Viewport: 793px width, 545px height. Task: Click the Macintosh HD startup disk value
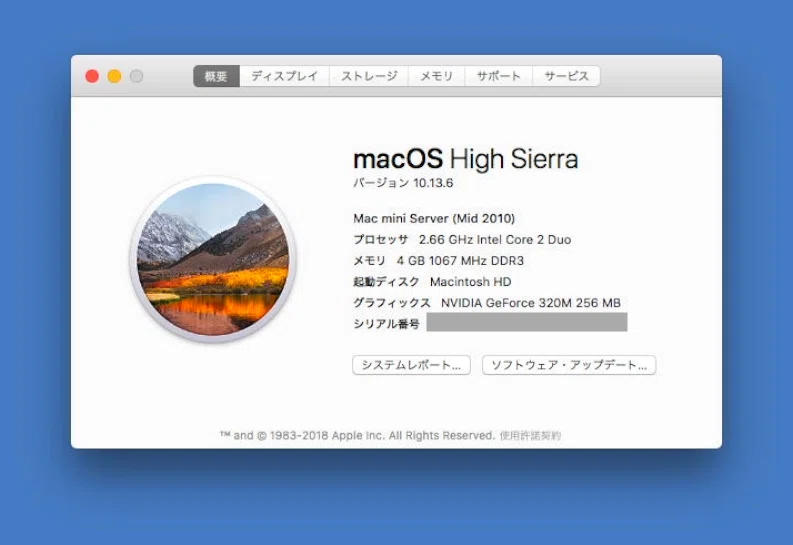pos(470,282)
